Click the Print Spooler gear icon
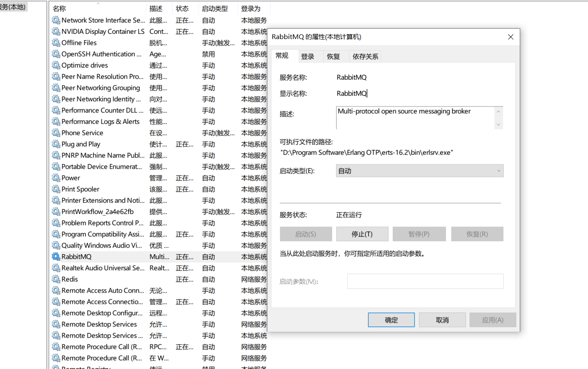Screen dimensions: 588x369 tap(56, 189)
